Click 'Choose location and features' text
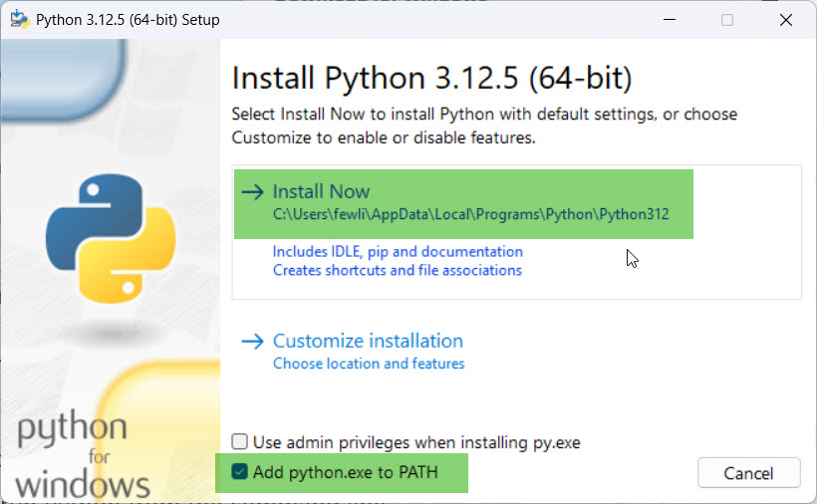817x504 pixels. pyautogui.click(x=369, y=364)
